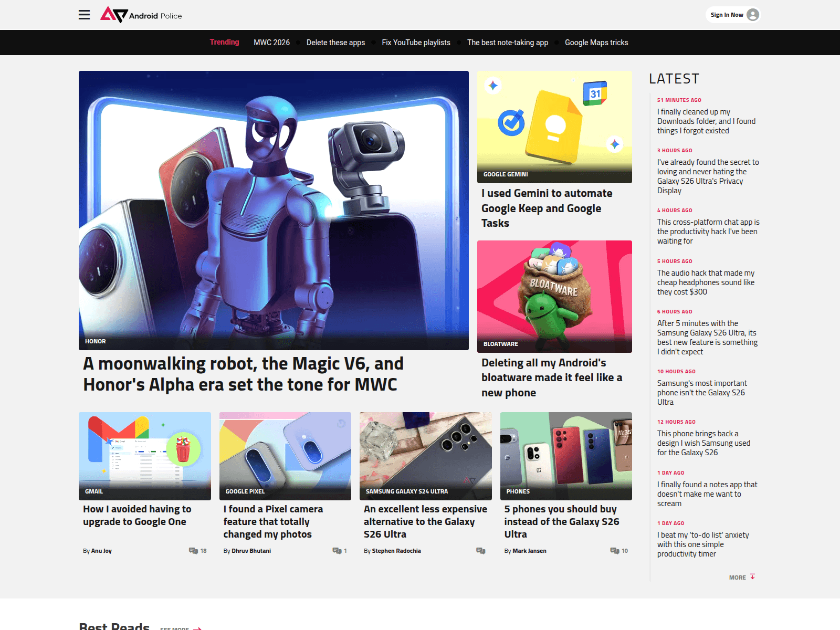
Task: Open the hamburger navigation menu
Action: point(84,15)
